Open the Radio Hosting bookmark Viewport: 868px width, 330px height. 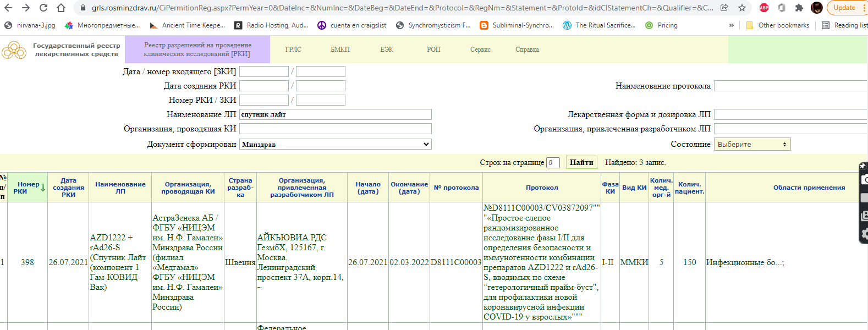271,25
